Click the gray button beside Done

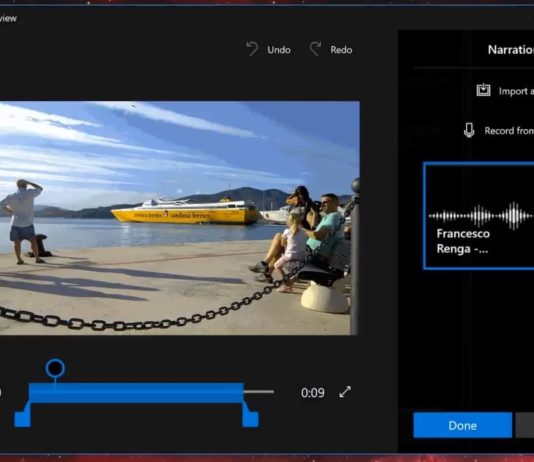pos(525,425)
